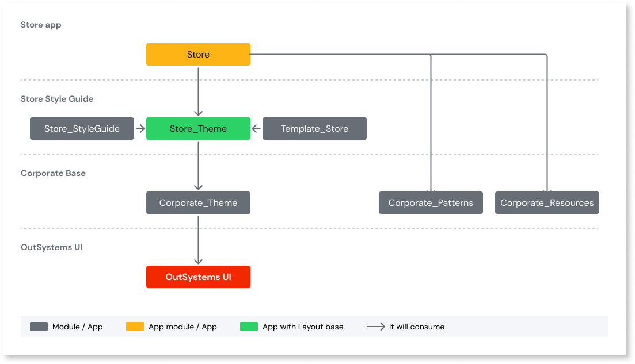Select the Corporate_Patterns module box
The width and height of the screenshot is (635, 364).
[431, 202]
